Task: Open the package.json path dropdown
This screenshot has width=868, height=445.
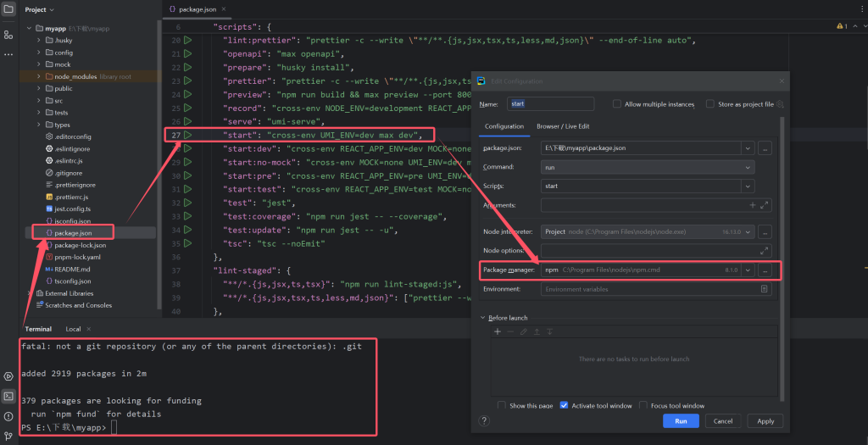Action: coord(748,148)
